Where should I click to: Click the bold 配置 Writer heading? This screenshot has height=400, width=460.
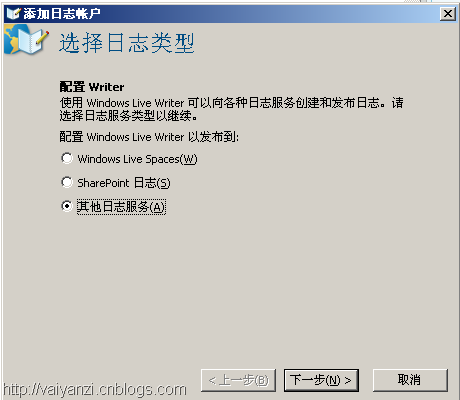(x=92, y=87)
